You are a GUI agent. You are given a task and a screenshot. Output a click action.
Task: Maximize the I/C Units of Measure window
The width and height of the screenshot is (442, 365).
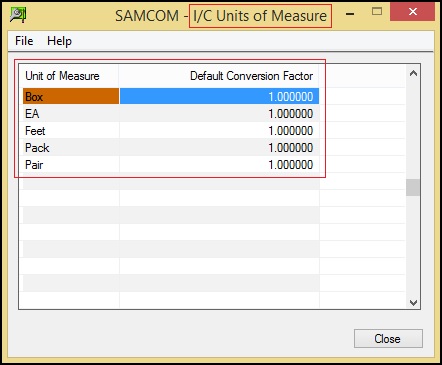377,12
